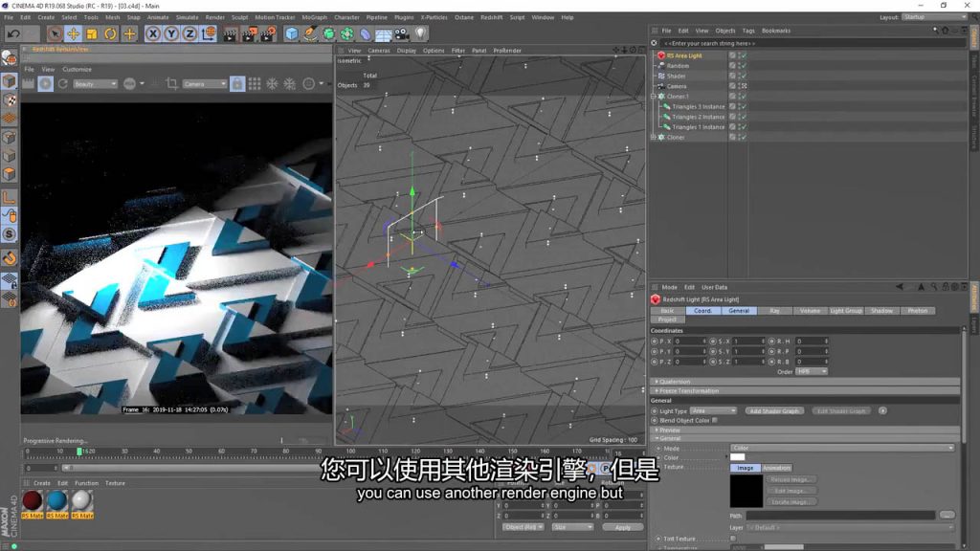The height and width of the screenshot is (551, 980).
Task: Toggle the Z axis lock
Action: 189,33
